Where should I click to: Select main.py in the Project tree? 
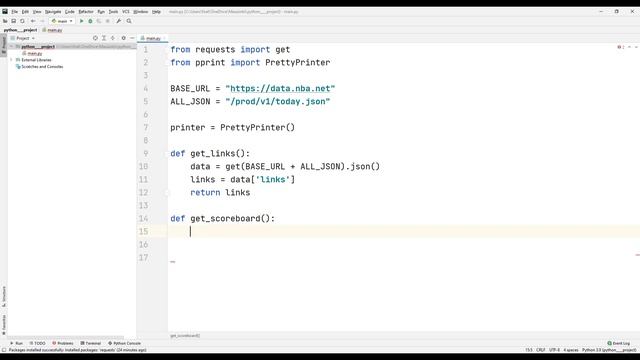pyautogui.click(x=33, y=53)
